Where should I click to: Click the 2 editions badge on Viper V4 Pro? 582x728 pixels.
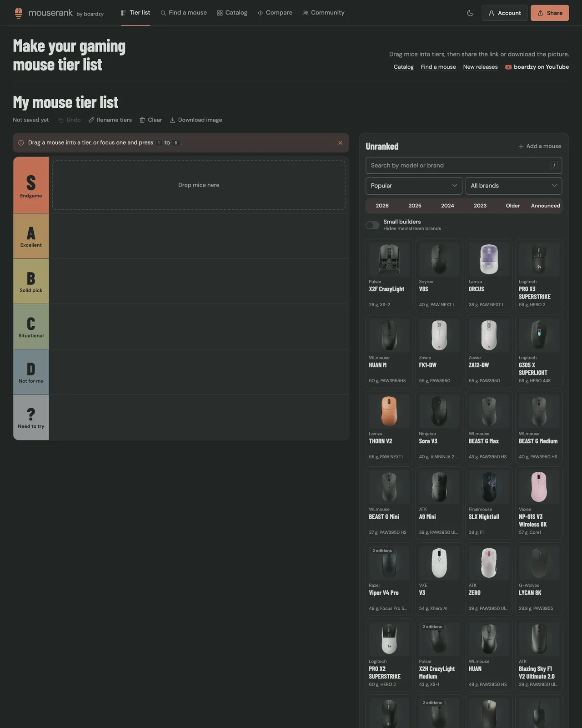pos(382,551)
